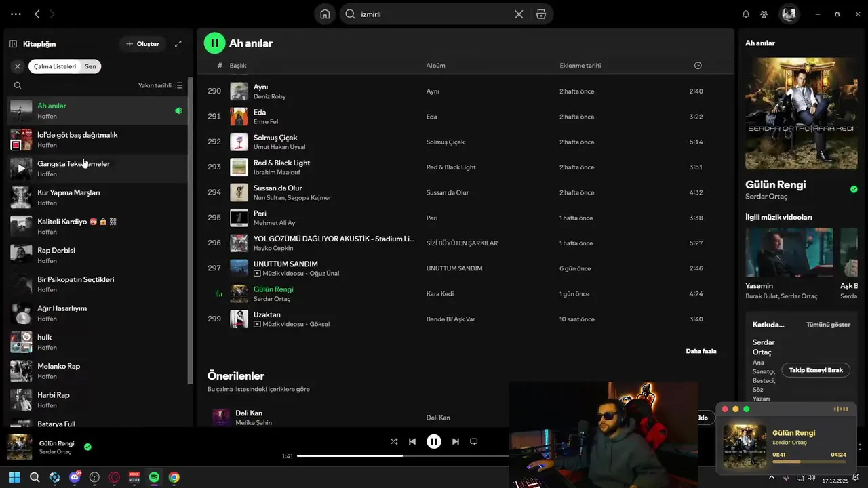This screenshot has height=488, width=868.
Task: Open the Yakın tarihli sort dropdown
Action: click(x=160, y=85)
